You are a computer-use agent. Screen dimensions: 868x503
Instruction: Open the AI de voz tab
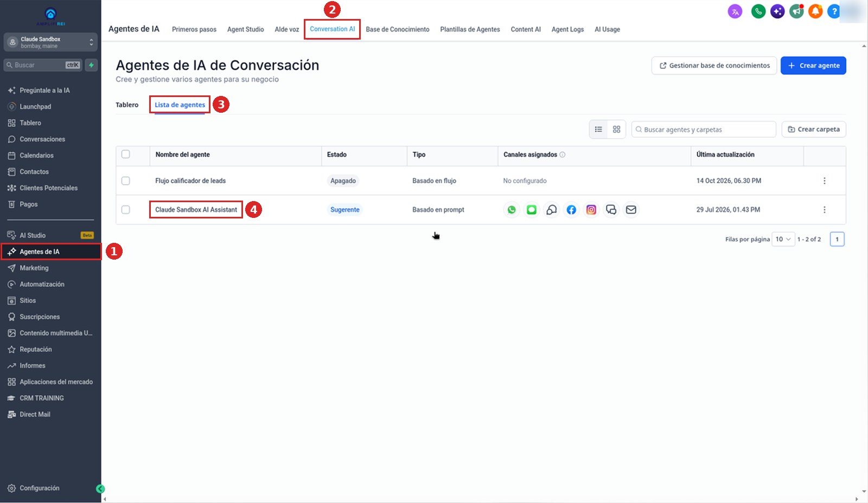pos(286,29)
